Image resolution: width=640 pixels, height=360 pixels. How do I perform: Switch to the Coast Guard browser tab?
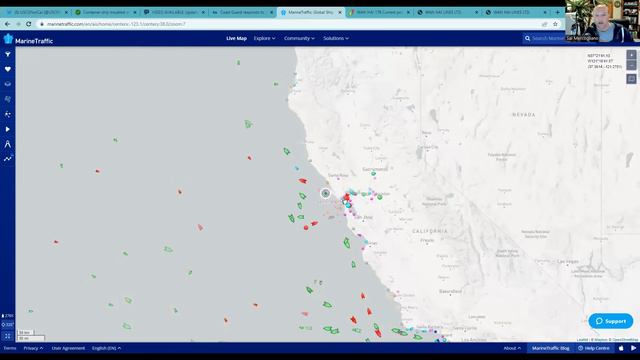tap(242, 12)
